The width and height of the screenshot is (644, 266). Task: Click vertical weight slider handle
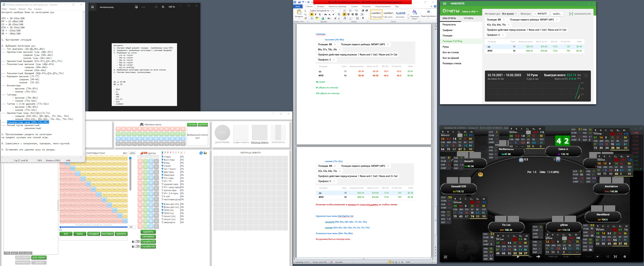[x=130, y=158]
